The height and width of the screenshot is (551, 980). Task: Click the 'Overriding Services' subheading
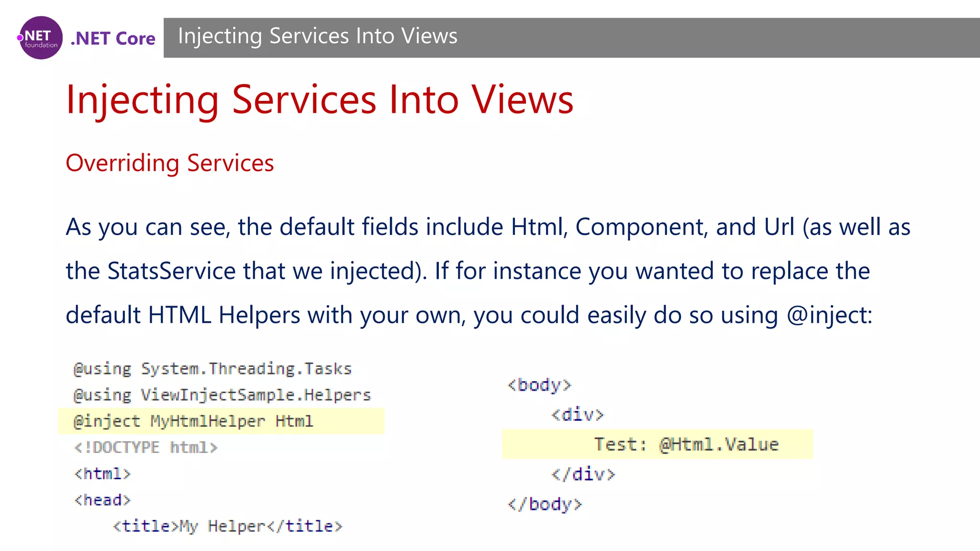[170, 163]
